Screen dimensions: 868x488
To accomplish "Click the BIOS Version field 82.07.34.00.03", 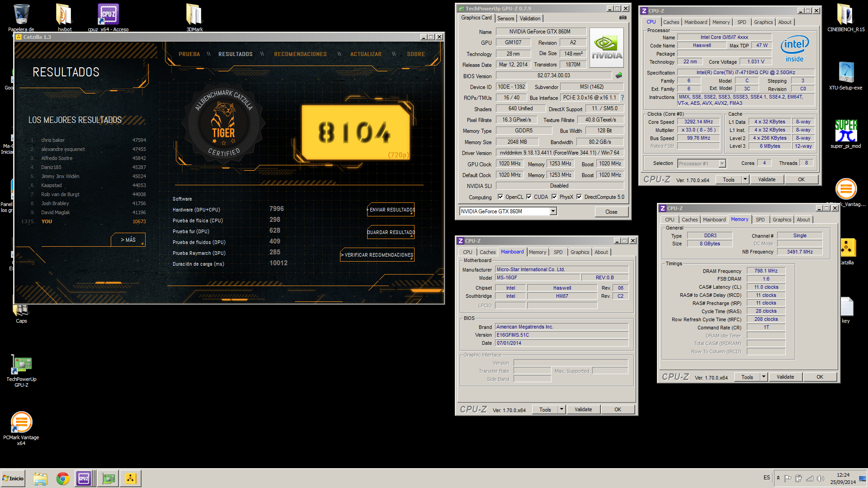I will coord(554,75).
